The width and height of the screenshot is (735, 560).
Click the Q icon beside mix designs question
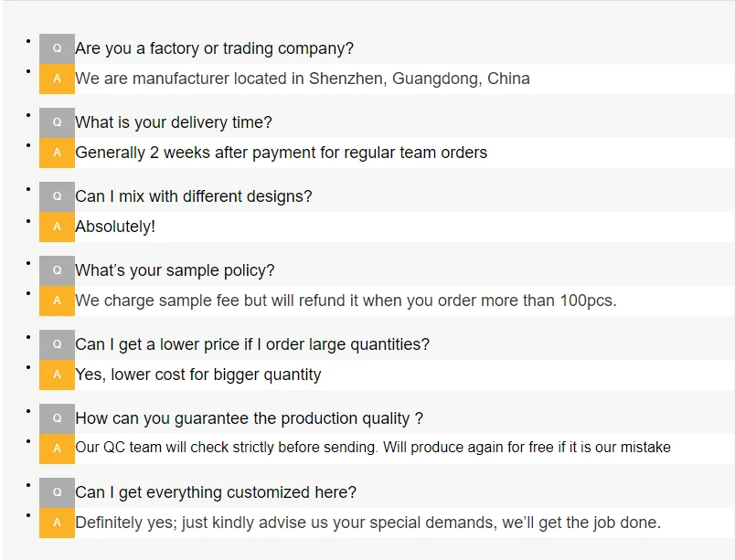(x=57, y=196)
